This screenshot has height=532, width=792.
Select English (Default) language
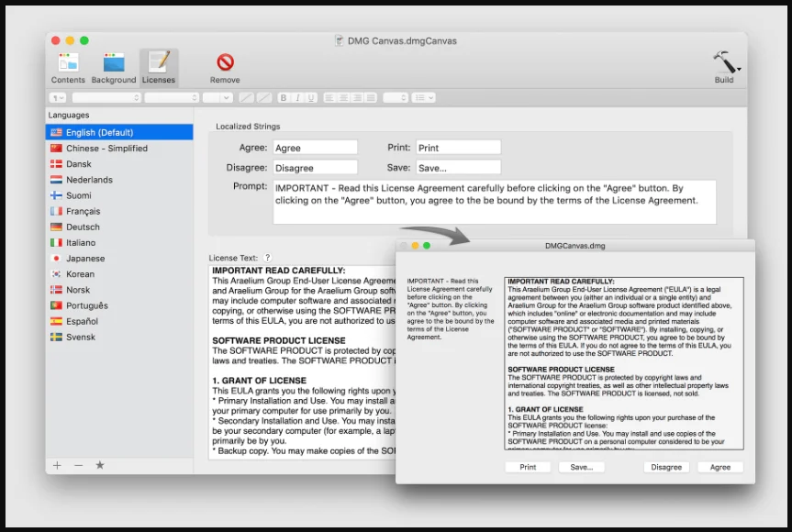coord(119,132)
